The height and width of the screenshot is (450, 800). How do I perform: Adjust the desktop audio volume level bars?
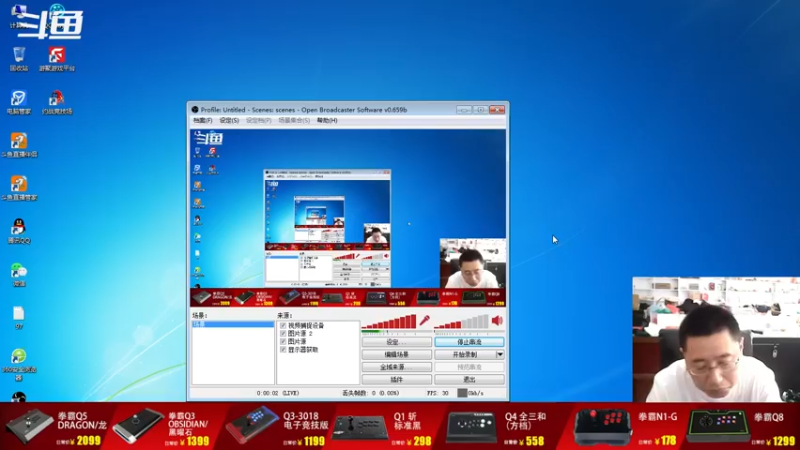point(462,321)
